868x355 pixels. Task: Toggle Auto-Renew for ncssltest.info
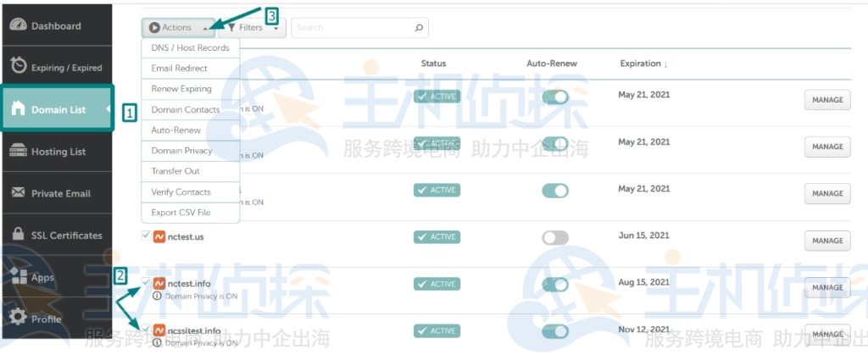click(x=555, y=331)
